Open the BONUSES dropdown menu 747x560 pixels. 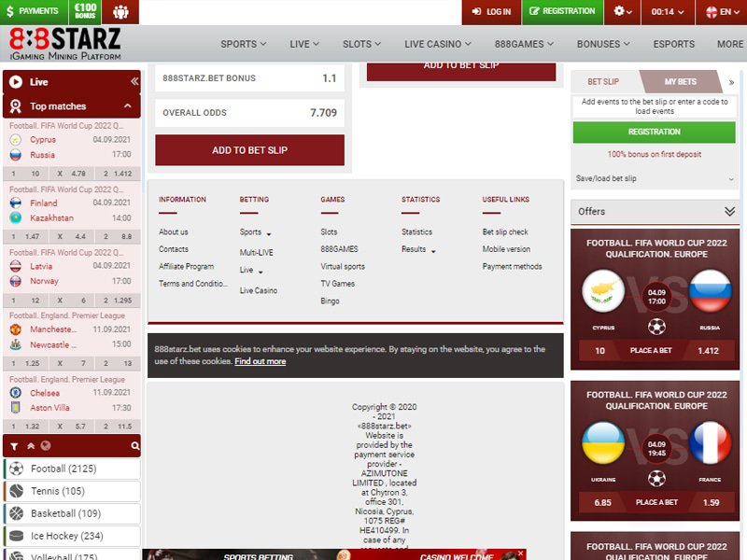point(603,44)
